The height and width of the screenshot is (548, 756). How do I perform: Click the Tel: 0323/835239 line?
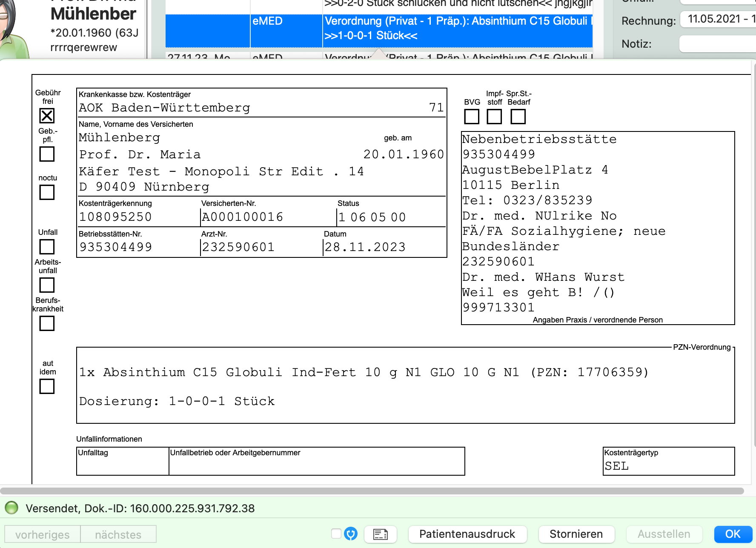coord(527,200)
